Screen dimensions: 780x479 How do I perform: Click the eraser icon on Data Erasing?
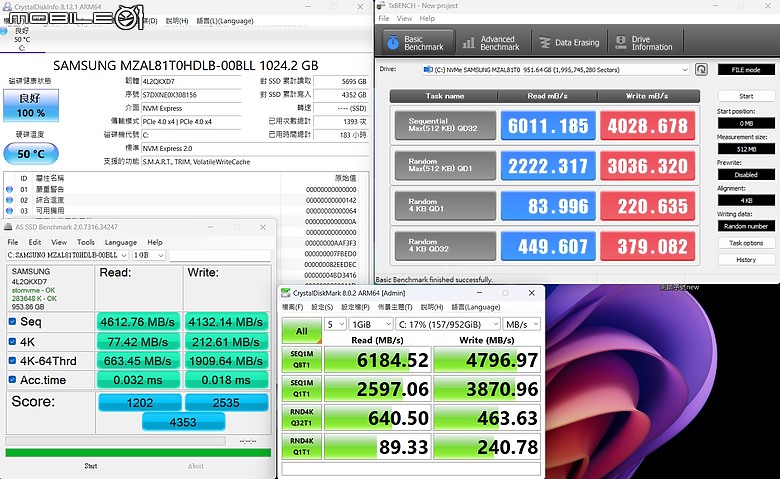click(x=545, y=43)
